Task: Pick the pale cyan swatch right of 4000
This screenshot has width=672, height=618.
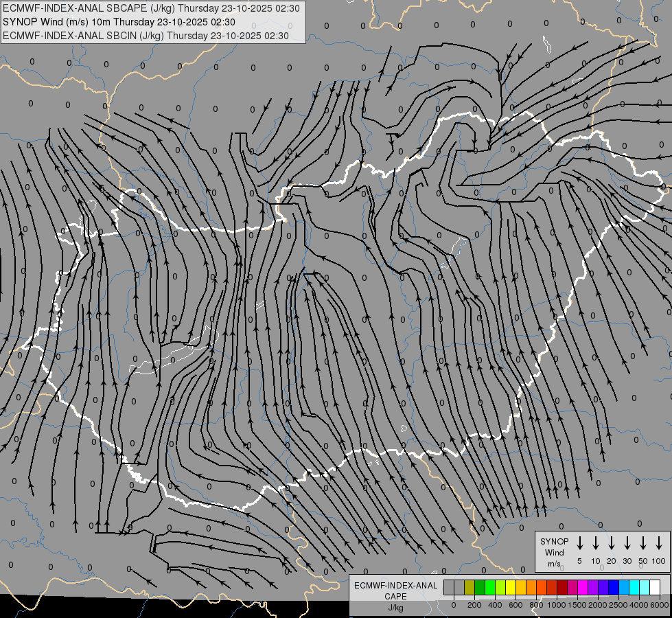Action: 645,587
